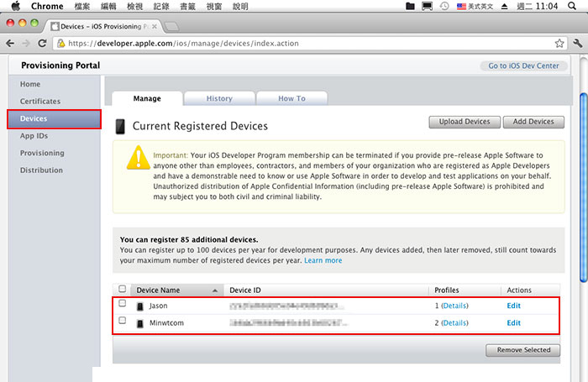Click the folder icon in menu bar
This screenshot has height=382, width=588.
pos(410,6)
